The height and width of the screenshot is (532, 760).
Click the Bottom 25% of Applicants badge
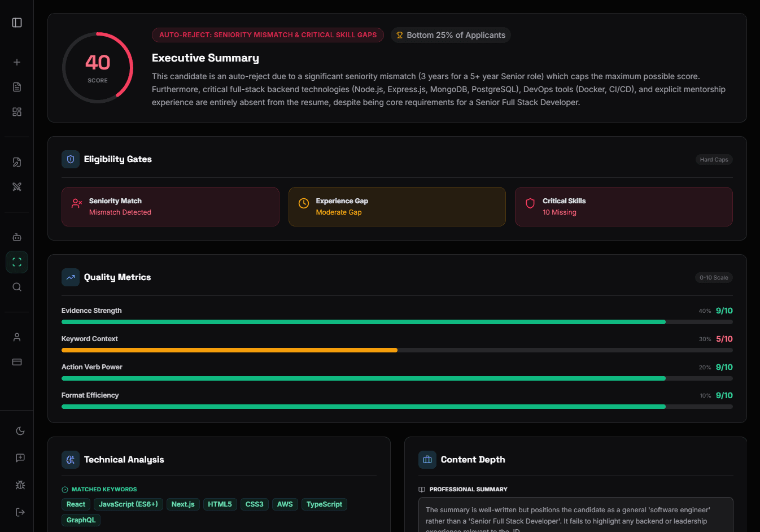[x=451, y=35]
